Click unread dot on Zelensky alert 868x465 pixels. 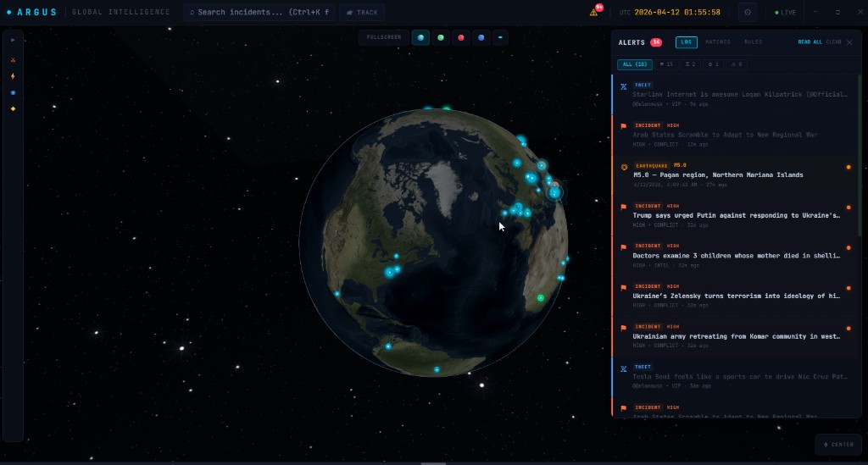[848, 288]
